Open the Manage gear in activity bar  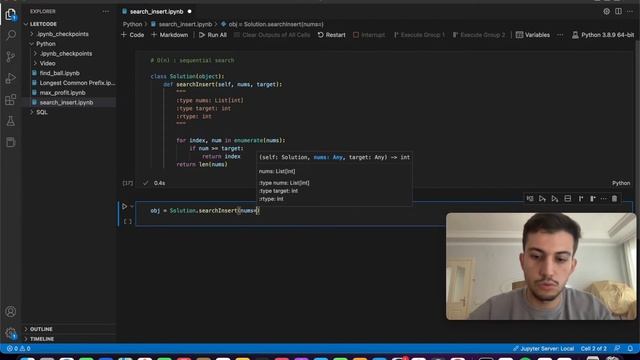pyautogui.click(x=11, y=333)
